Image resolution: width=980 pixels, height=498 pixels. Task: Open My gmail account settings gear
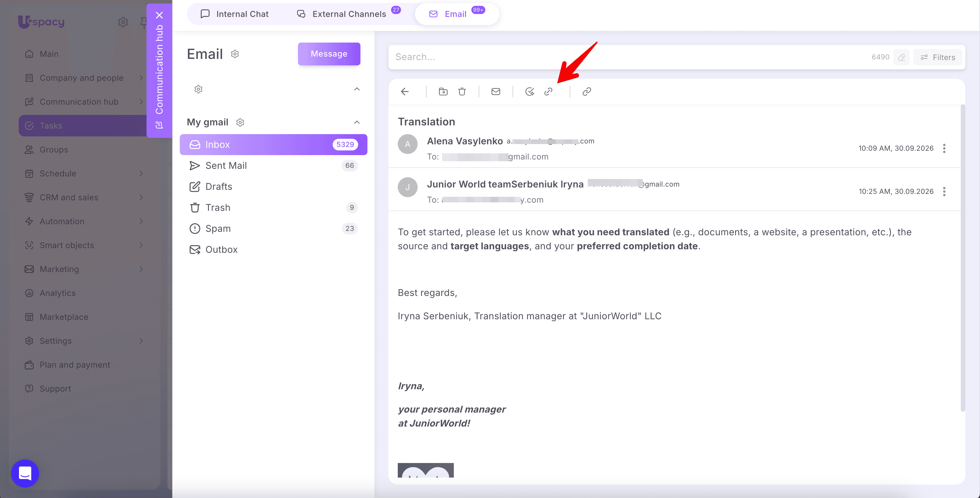click(x=240, y=122)
